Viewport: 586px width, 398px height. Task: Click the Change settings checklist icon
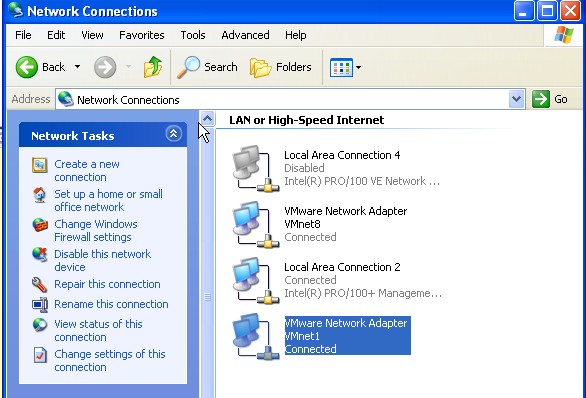(x=40, y=355)
